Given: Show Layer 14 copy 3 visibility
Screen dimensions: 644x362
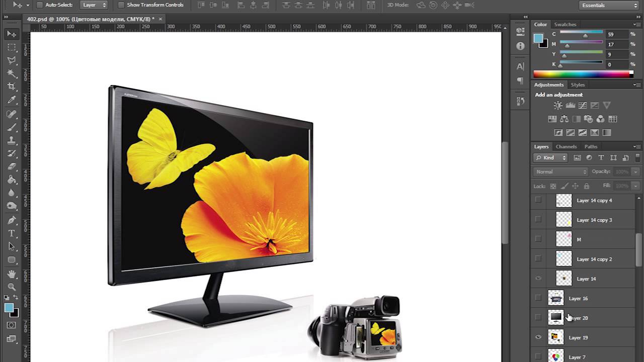Looking at the screenshot, I should coord(538,220).
